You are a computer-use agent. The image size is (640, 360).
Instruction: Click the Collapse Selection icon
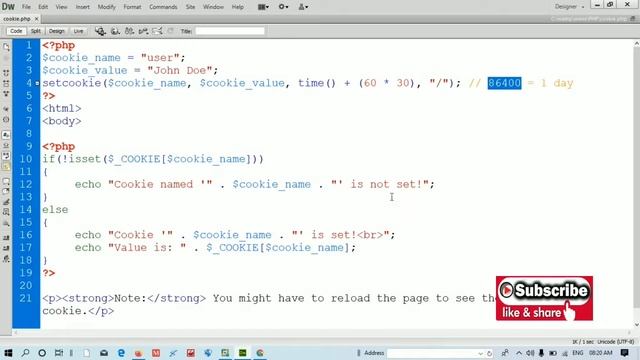tap(6, 83)
